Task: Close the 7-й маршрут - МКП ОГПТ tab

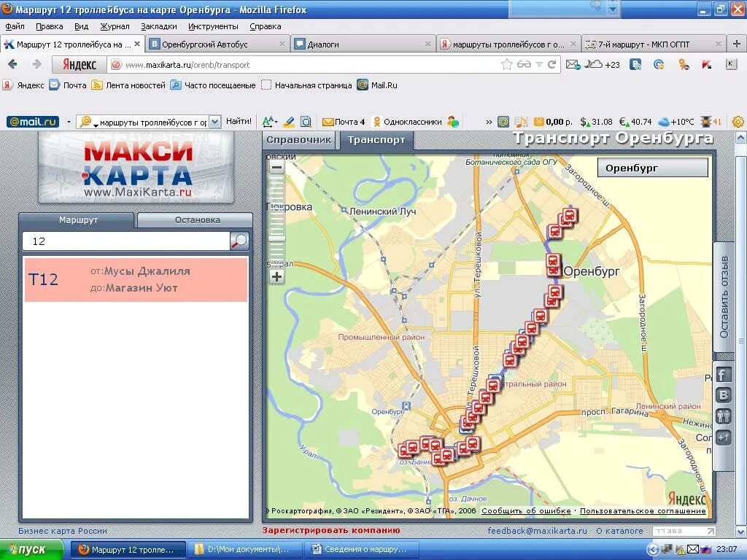Action: pyautogui.click(x=718, y=44)
